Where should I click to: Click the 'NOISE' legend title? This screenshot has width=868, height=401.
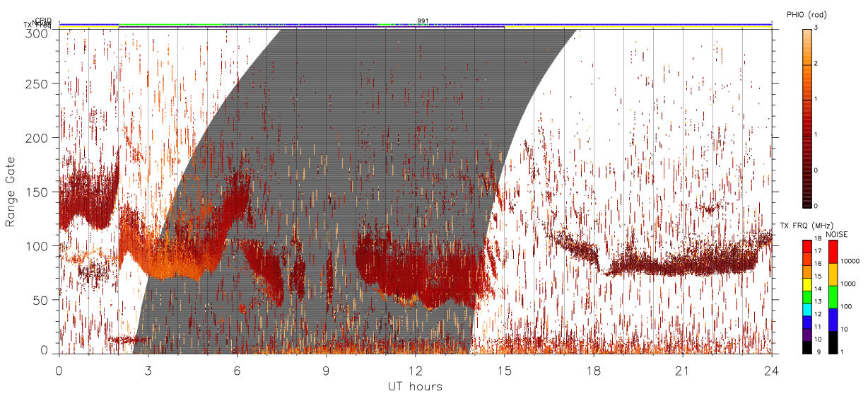click(837, 233)
